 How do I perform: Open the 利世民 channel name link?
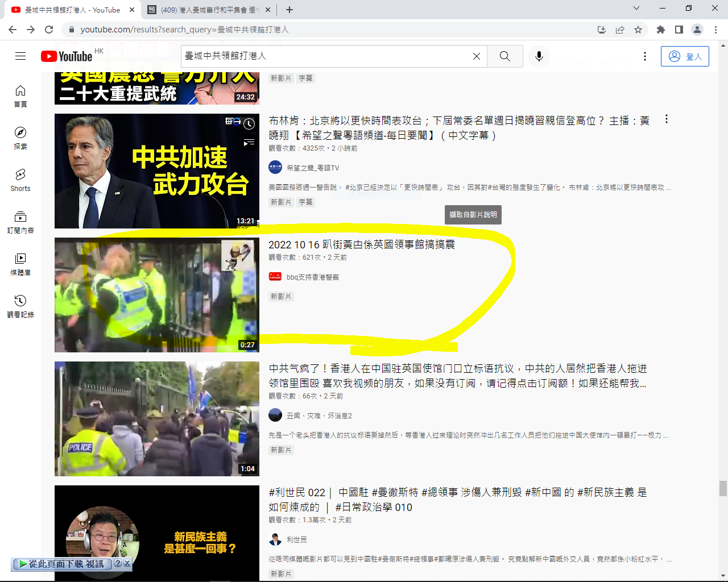click(296, 539)
